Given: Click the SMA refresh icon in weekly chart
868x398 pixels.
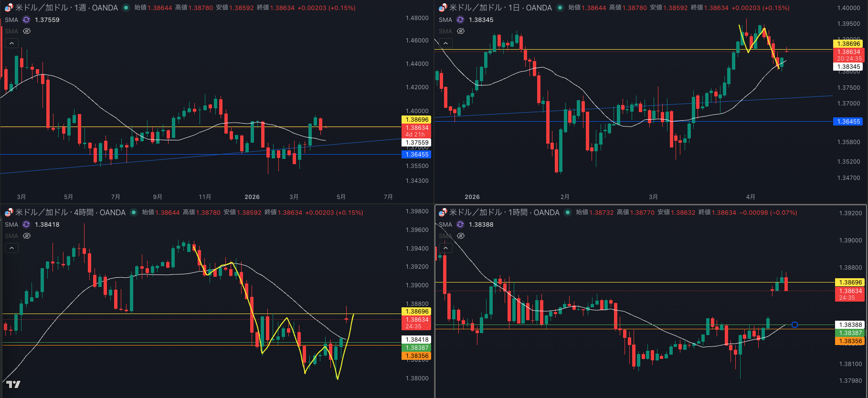Looking at the screenshot, I should pos(26,20).
